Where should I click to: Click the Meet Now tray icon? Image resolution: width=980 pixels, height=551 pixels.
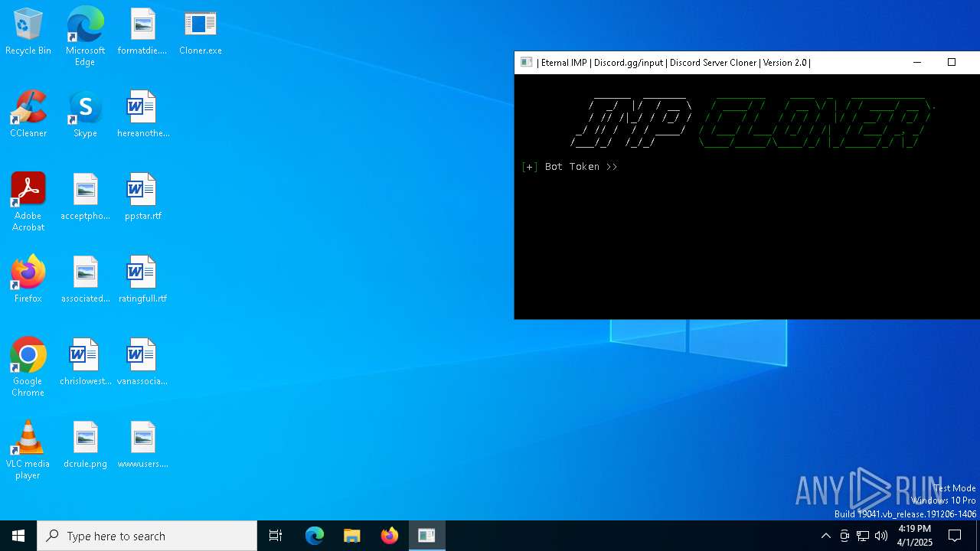844,536
